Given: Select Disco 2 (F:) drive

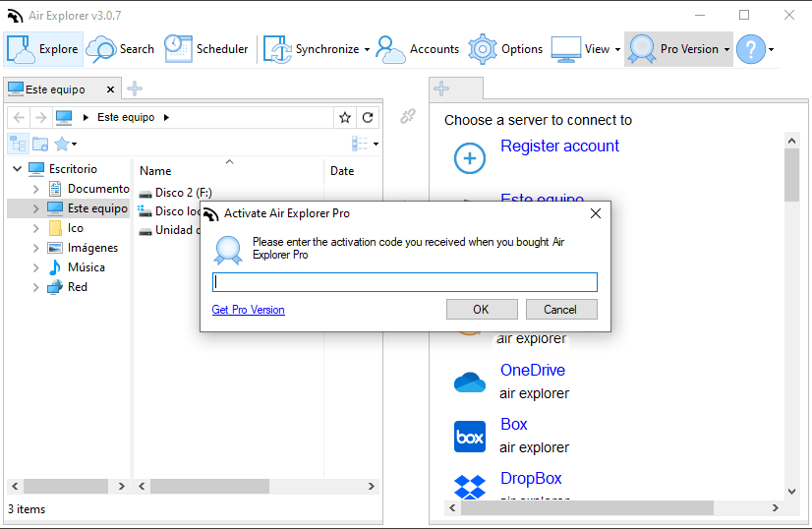Looking at the screenshot, I should point(183,193).
